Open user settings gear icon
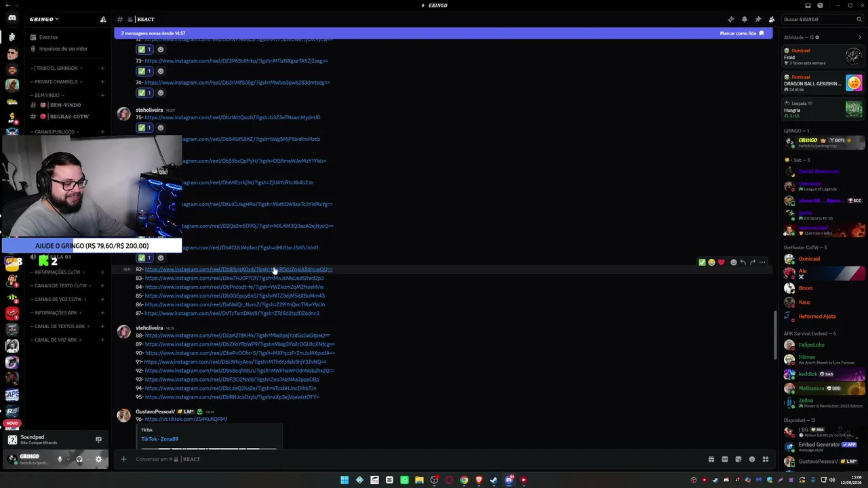 click(x=98, y=459)
